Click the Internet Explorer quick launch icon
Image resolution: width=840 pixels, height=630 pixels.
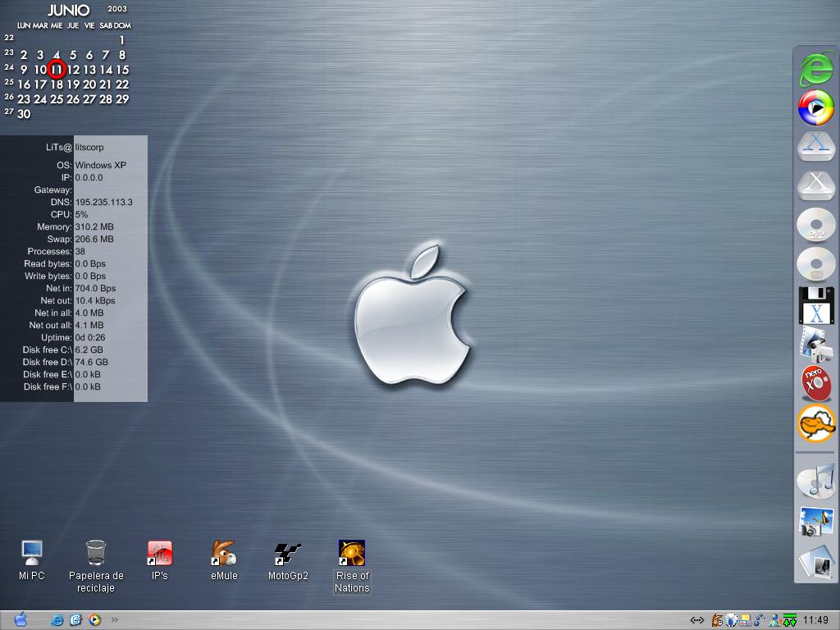click(57, 620)
